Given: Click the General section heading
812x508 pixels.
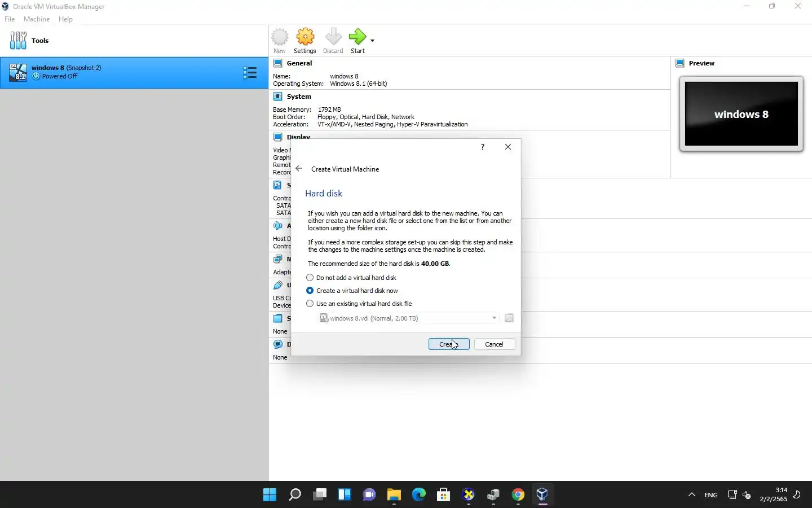Looking at the screenshot, I should (x=299, y=63).
